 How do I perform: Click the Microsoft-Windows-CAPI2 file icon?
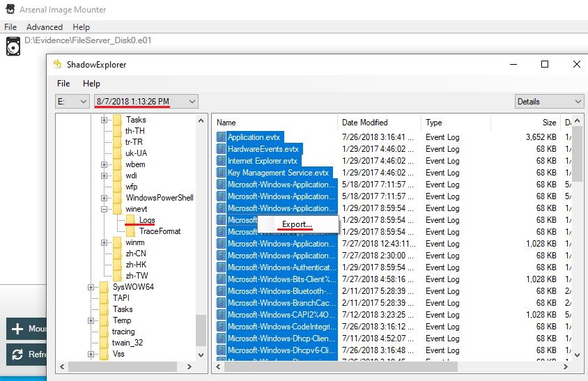(x=222, y=315)
